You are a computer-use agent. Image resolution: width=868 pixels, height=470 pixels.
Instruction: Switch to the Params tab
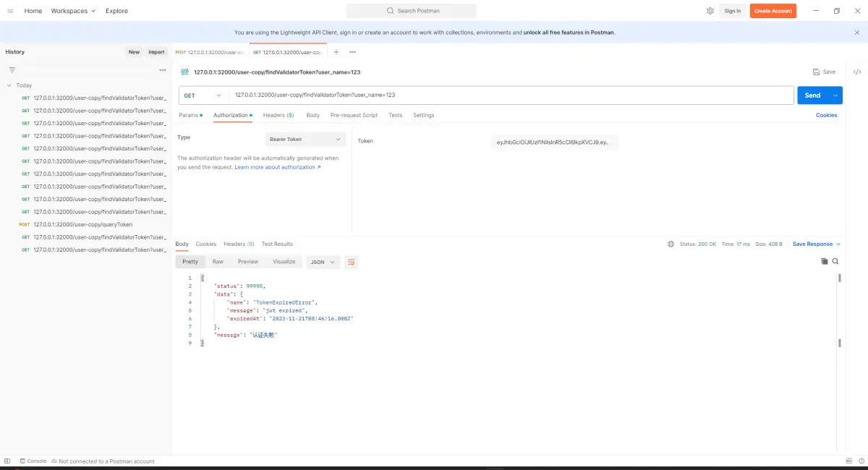[190, 115]
